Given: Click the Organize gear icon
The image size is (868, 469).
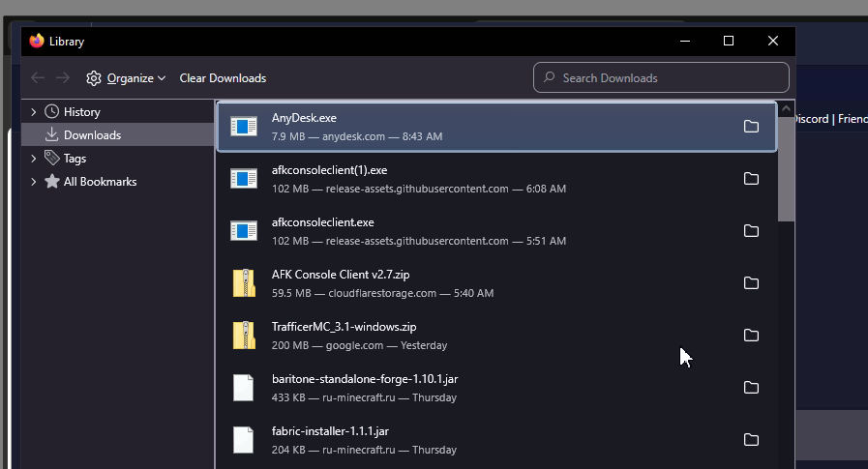Looking at the screenshot, I should pyautogui.click(x=94, y=78).
